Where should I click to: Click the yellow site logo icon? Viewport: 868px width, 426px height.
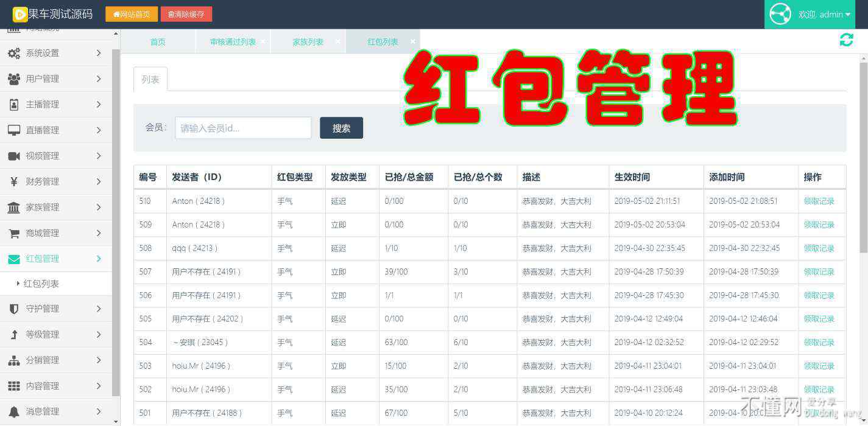20,14
